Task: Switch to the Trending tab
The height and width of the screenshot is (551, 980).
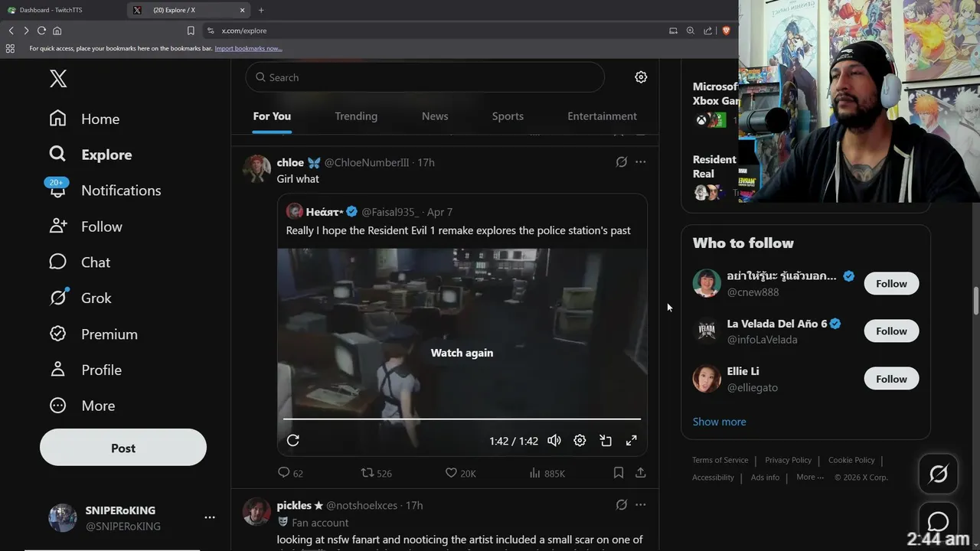Action: point(356,116)
